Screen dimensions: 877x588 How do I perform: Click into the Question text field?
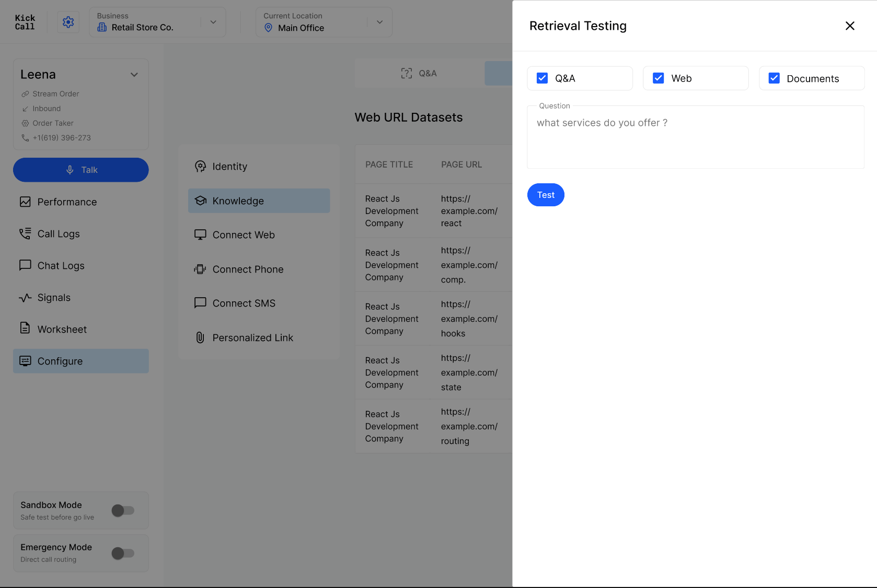(696, 137)
